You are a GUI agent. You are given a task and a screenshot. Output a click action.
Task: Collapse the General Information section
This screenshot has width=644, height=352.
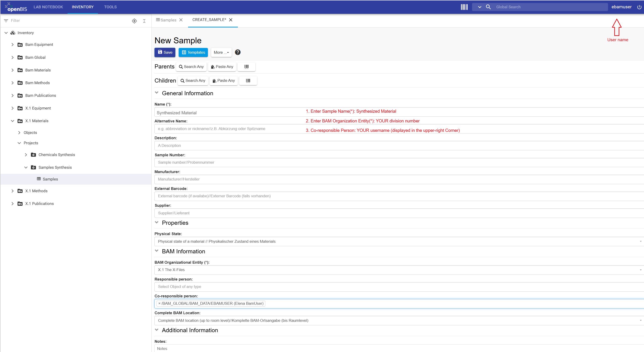tap(157, 93)
